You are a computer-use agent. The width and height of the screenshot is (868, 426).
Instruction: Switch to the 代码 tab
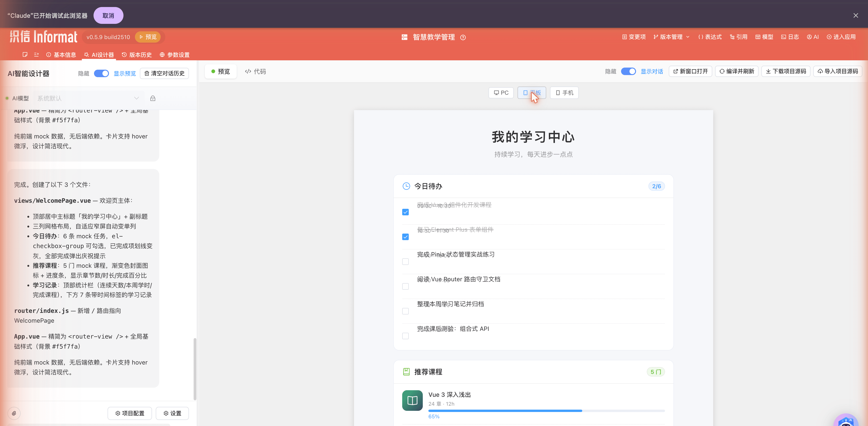tap(255, 72)
